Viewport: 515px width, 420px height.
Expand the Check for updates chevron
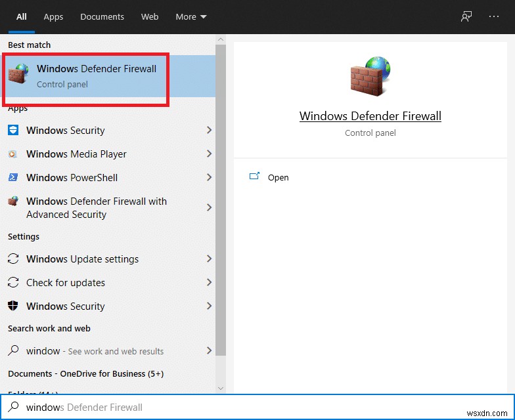pos(209,282)
